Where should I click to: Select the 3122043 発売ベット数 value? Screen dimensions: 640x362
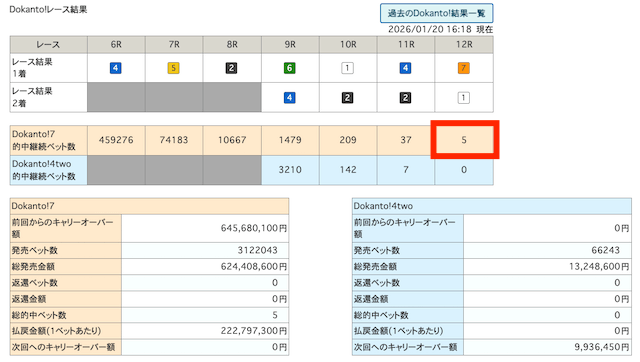tap(258, 250)
